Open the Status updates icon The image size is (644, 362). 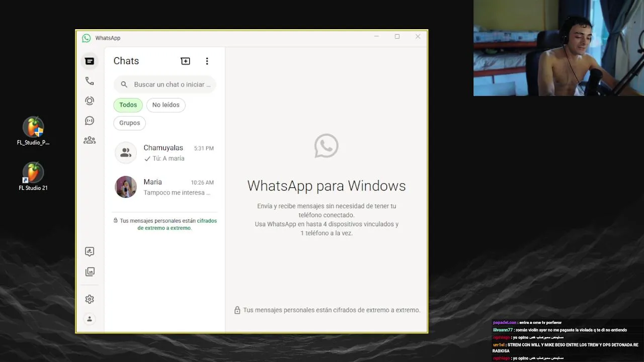coord(90,101)
